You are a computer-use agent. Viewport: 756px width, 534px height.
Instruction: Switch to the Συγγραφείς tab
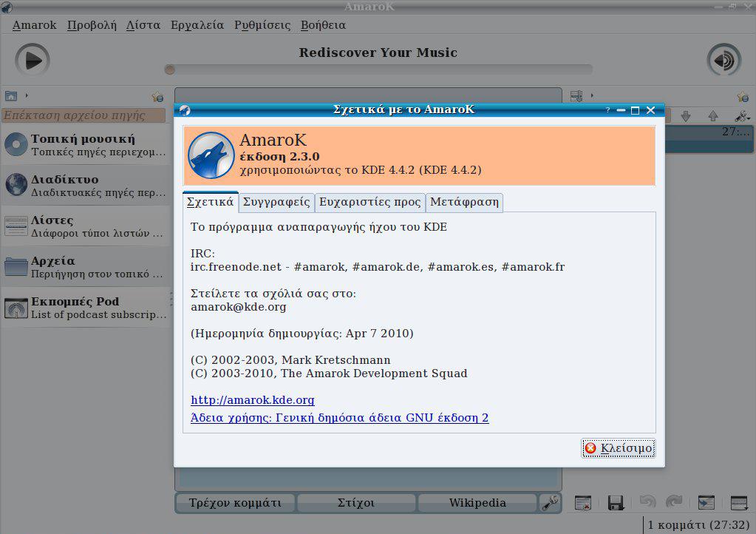click(x=276, y=202)
